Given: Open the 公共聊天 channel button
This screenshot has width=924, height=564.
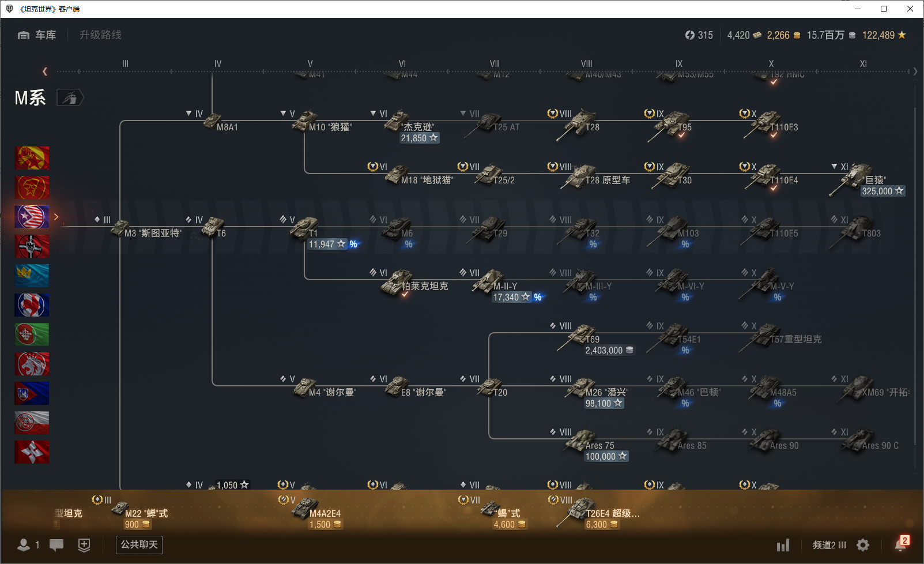Looking at the screenshot, I should point(139,545).
